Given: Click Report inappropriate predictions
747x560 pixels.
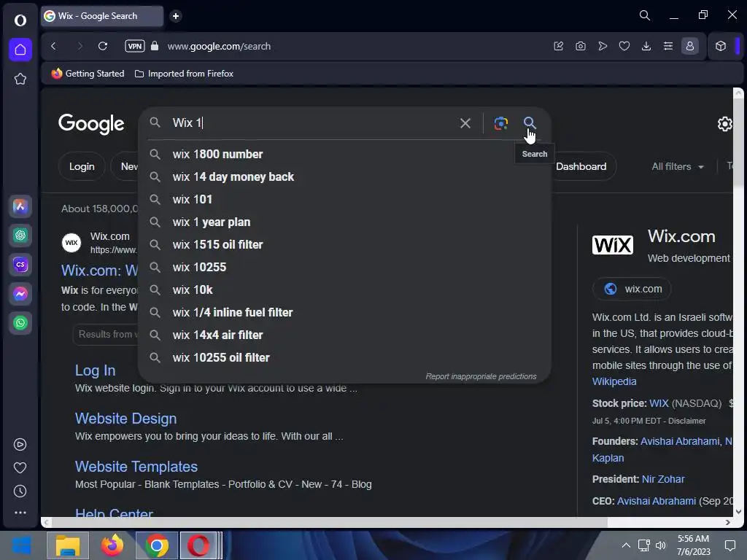Looking at the screenshot, I should (481, 376).
